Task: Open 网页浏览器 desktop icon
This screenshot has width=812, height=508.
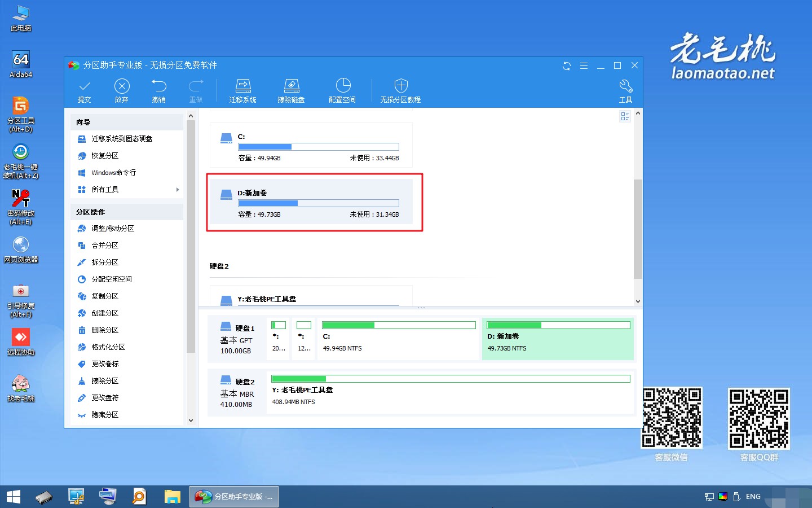Action: click(x=21, y=249)
